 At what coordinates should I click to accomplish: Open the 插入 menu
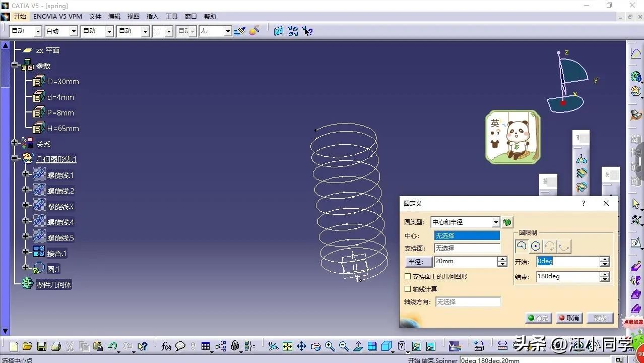coord(152,17)
